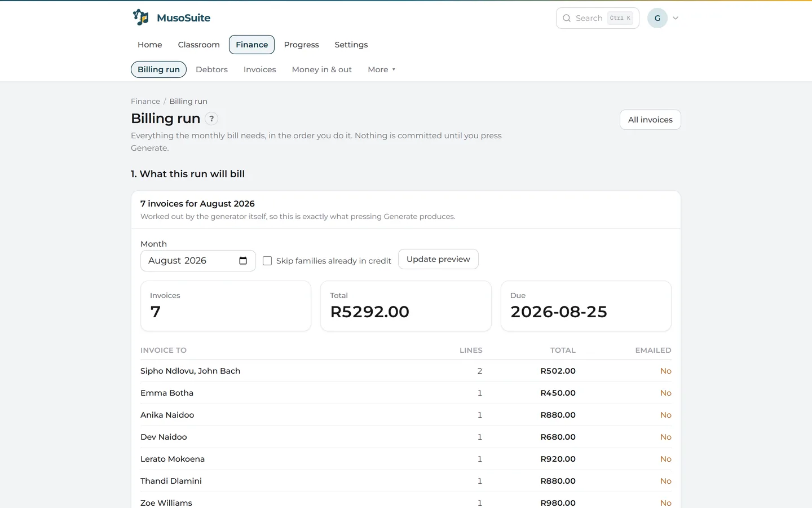Click the LINES column header
Viewport: 812px width, 508px height.
point(471,350)
